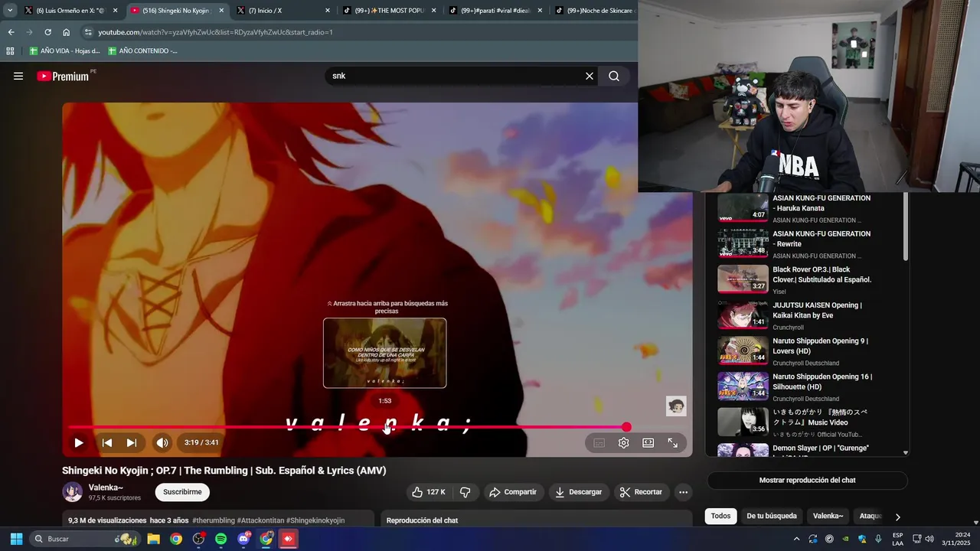Screen dimensions: 980x551
Task: Open 'AÑO VIDA - Hojas d...' bookmark
Action: 64,51
